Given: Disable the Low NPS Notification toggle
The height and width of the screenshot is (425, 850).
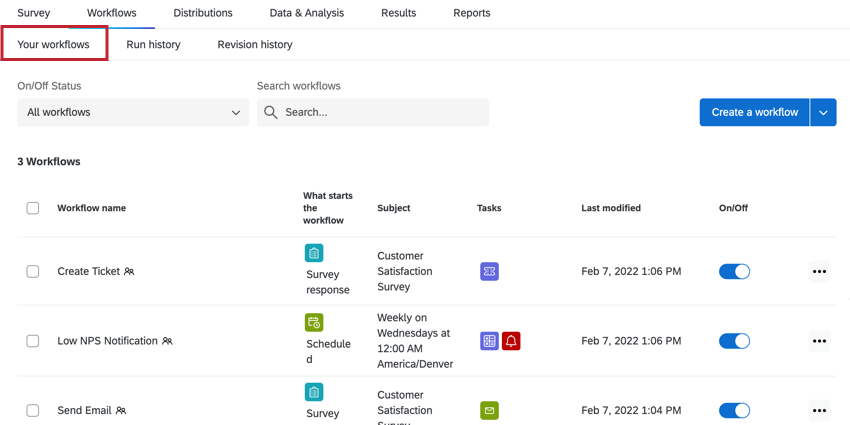Looking at the screenshot, I should [734, 341].
